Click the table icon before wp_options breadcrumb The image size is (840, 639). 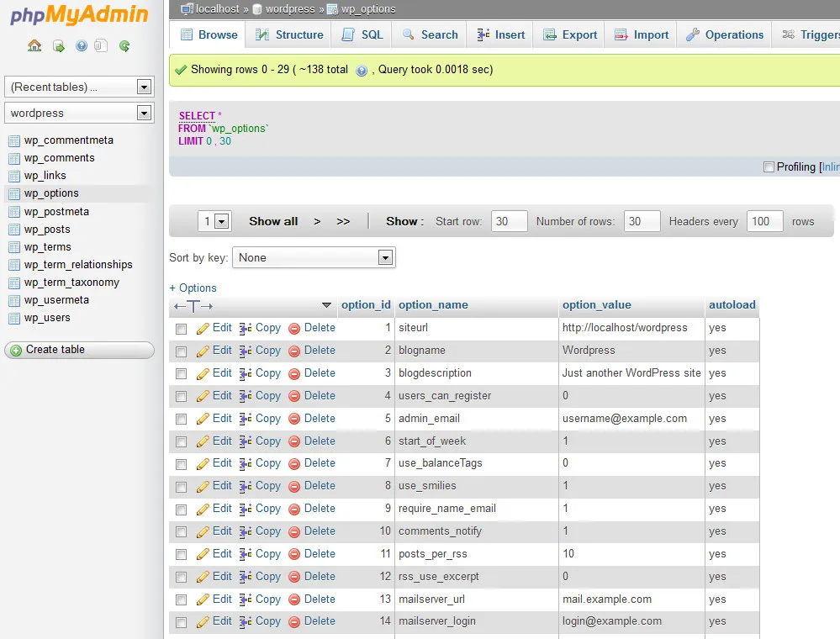[x=332, y=9]
